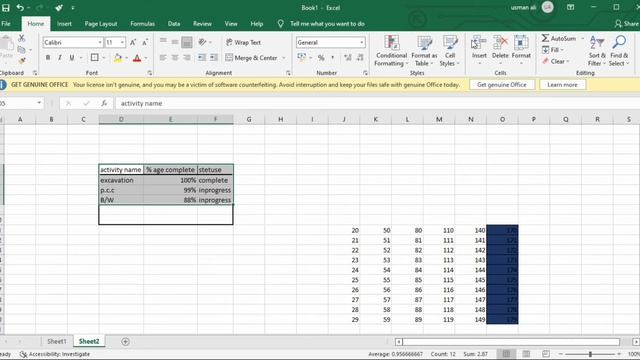
Task: Select cell containing excavation
Action: 121,180
